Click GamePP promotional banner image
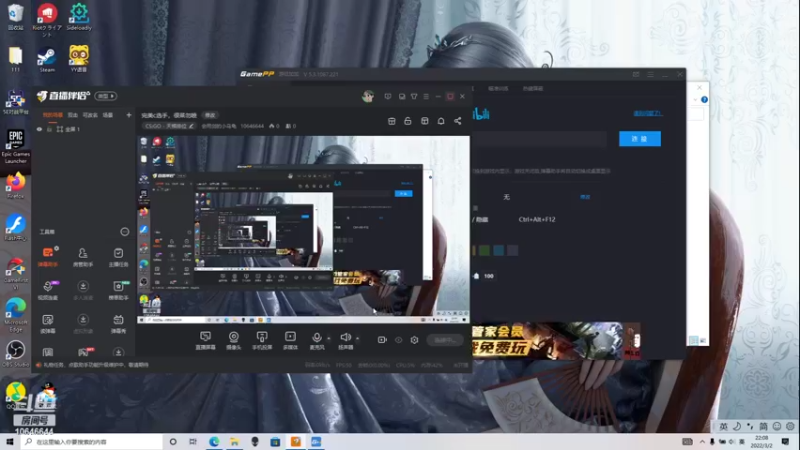Viewport: 800px width, 450px height. point(556,341)
